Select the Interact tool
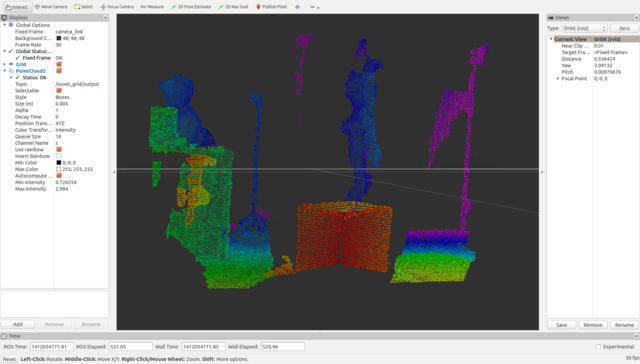Viewport: 640px width, 364px height. click(17, 7)
